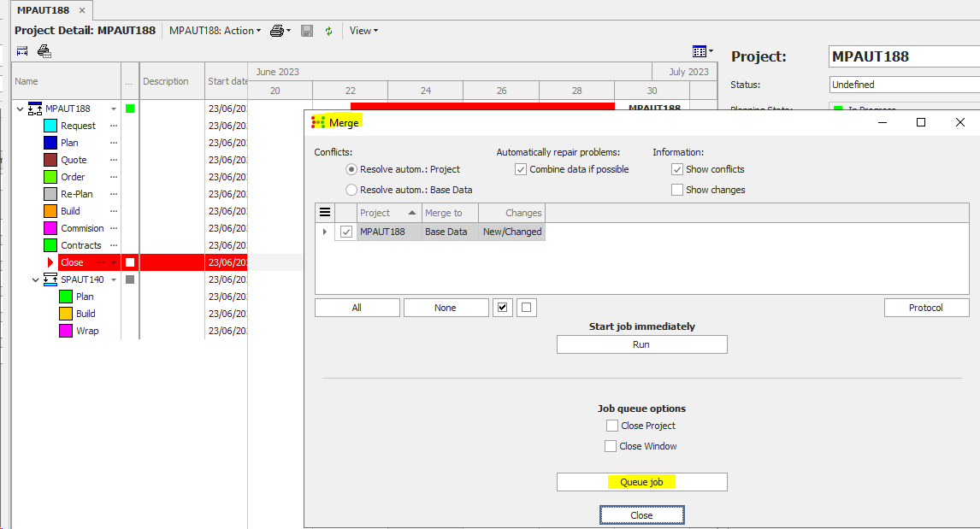Click the Queue job button
Viewport: 980px width, 529px height.
642,481
